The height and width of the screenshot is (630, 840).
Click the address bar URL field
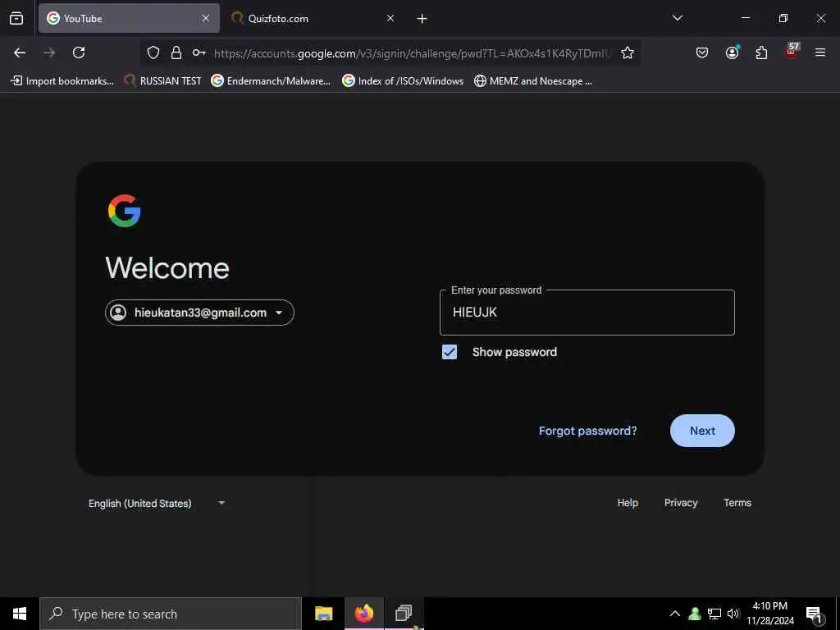tap(412, 53)
